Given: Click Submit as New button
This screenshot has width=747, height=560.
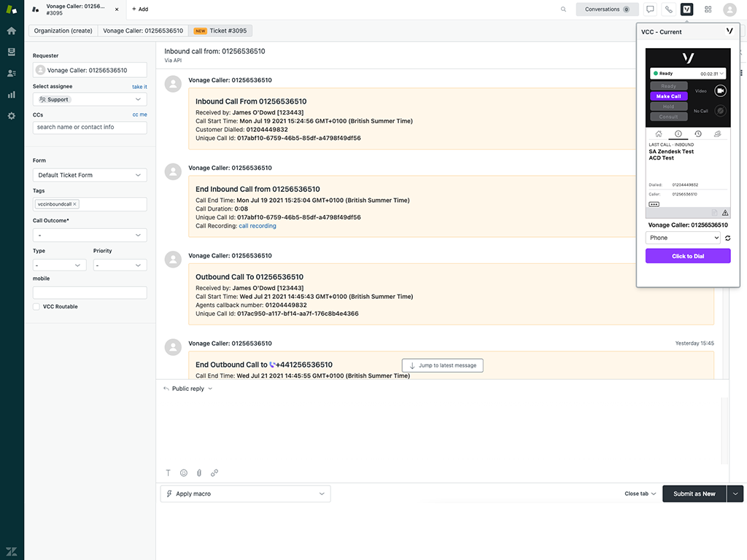Looking at the screenshot, I should click(x=694, y=494).
